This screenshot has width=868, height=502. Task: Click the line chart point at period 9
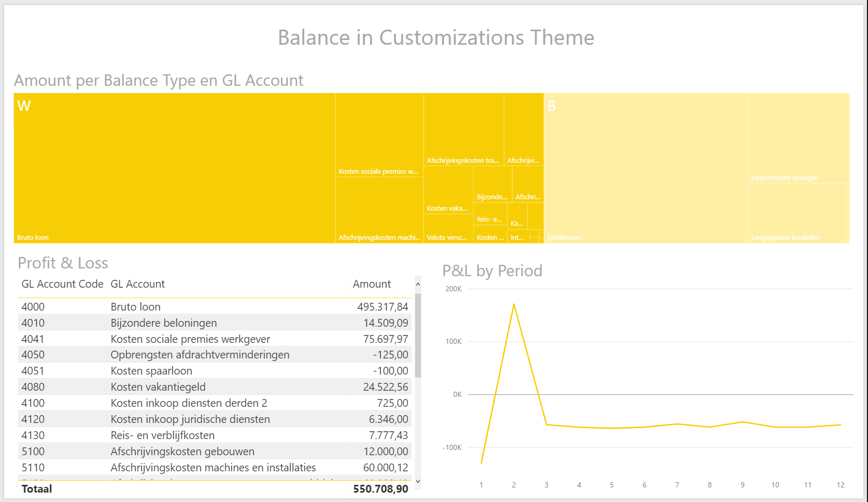click(x=743, y=422)
